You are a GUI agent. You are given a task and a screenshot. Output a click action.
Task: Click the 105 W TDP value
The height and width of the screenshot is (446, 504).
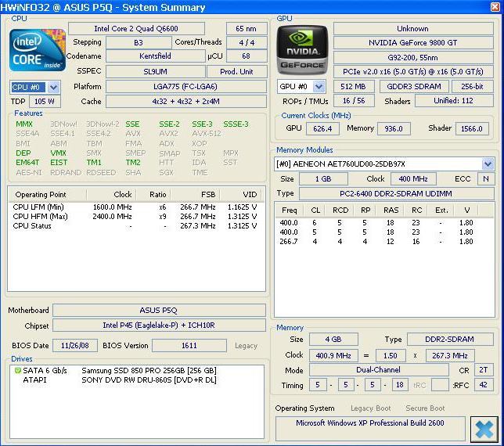click(45, 102)
